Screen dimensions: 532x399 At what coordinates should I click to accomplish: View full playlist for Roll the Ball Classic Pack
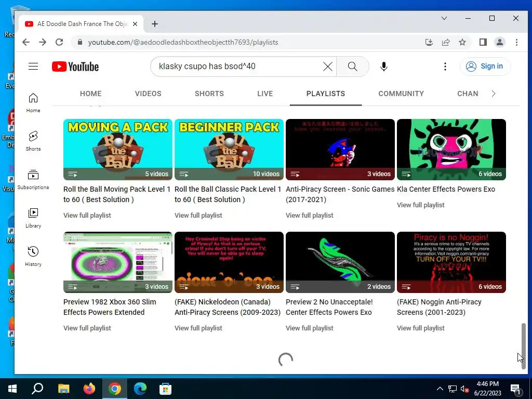(198, 216)
